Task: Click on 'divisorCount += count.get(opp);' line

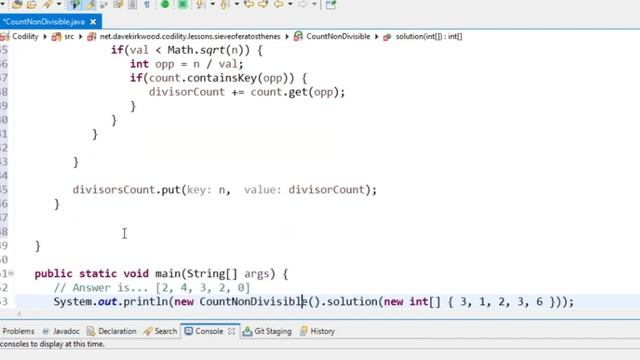Action: pos(247,92)
